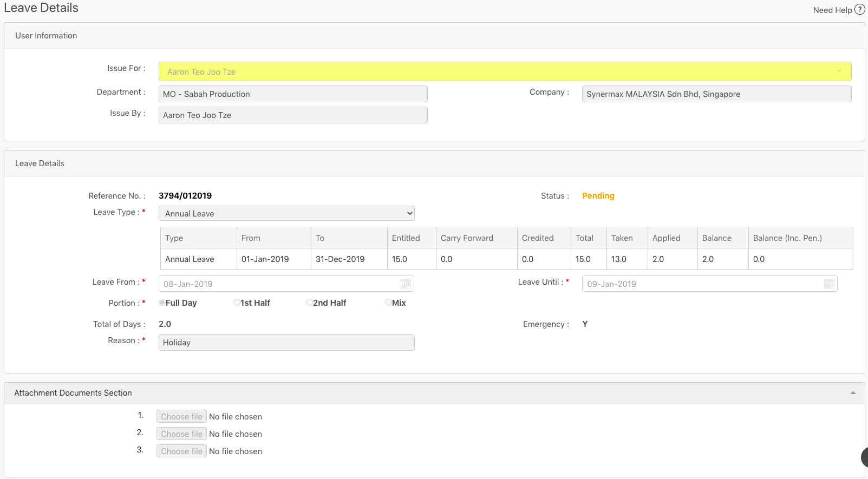This screenshot has height=479, width=868.
Task: Open Leave Type Annual Leave dropdown
Action: tap(286, 213)
